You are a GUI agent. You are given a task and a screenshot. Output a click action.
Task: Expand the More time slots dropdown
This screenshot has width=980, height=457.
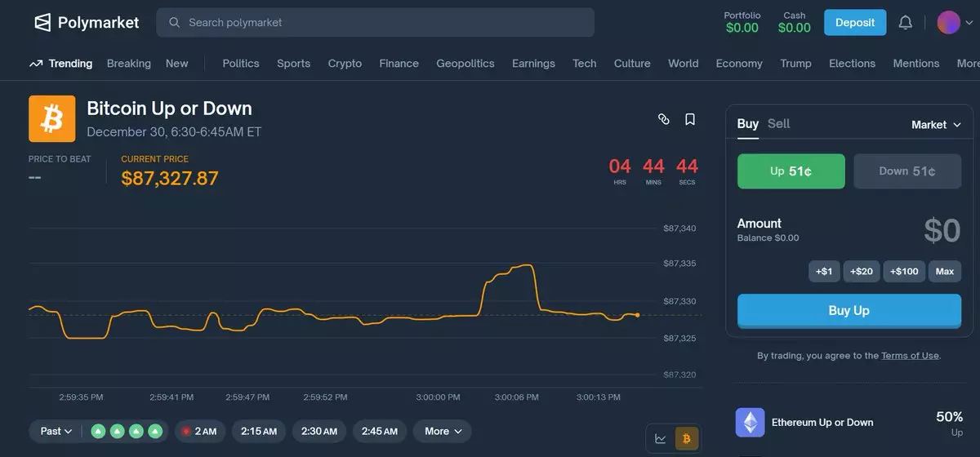pyautogui.click(x=443, y=431)
